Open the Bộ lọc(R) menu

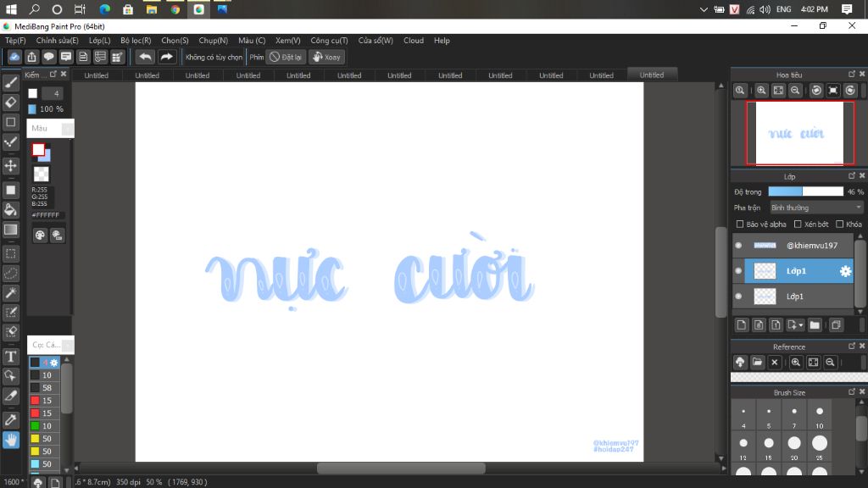(136, 41)
